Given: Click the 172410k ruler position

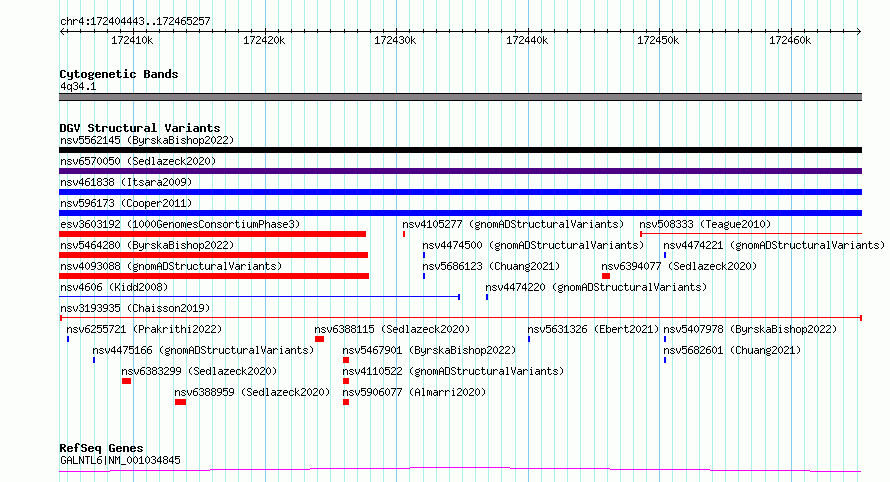Looking at the screenshot, I should (x=132, y=40).
